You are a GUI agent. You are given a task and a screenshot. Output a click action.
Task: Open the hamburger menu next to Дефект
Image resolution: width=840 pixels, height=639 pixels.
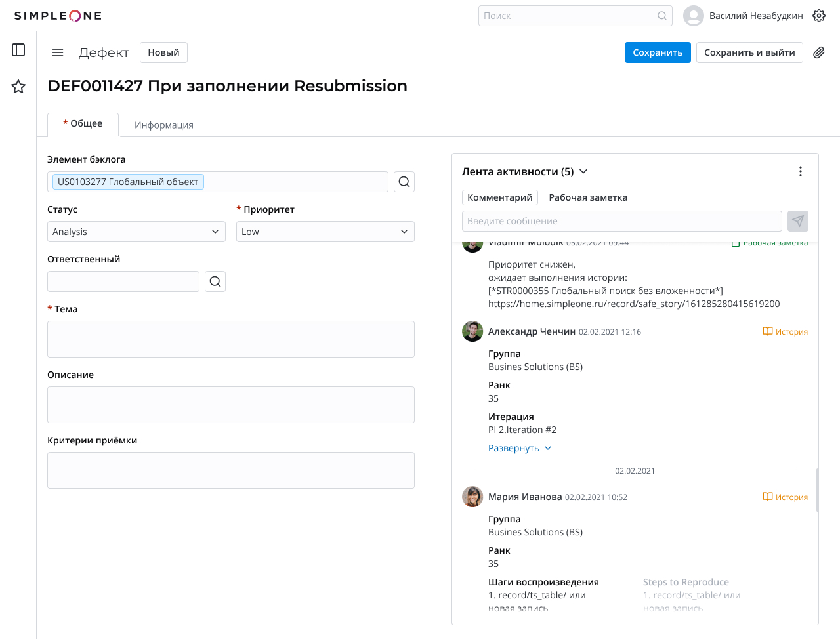(x=58, y=52)
